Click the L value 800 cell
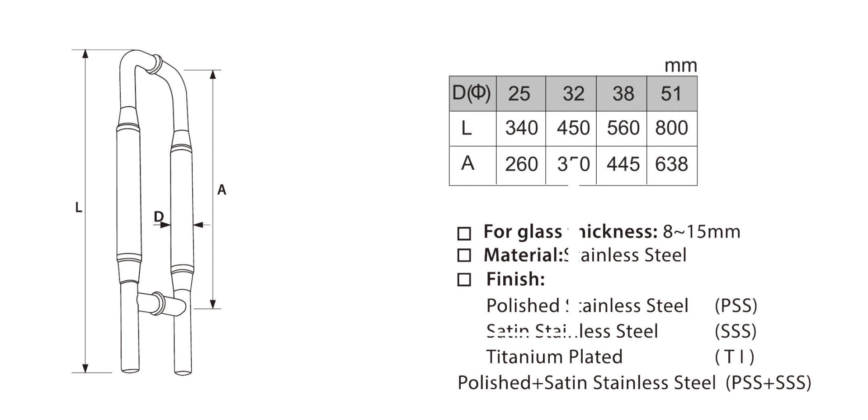This screenshot has width=868, height=420. (x=672, y=129)
